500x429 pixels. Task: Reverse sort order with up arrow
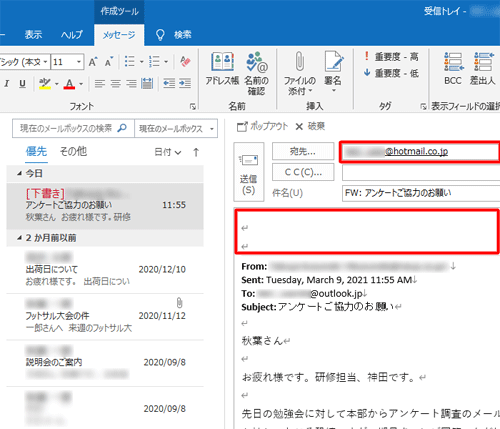tap(196, 152)
